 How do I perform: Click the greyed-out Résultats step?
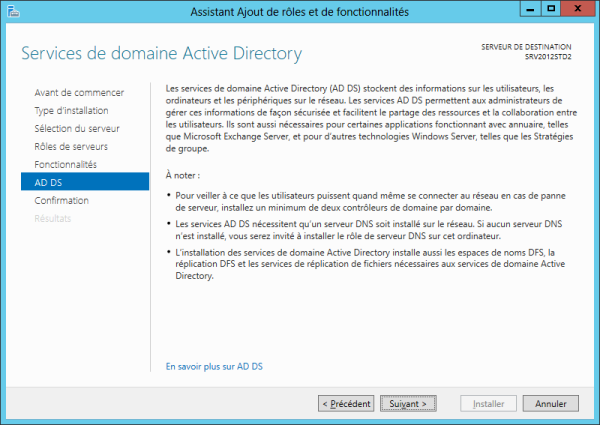point(53,217)
